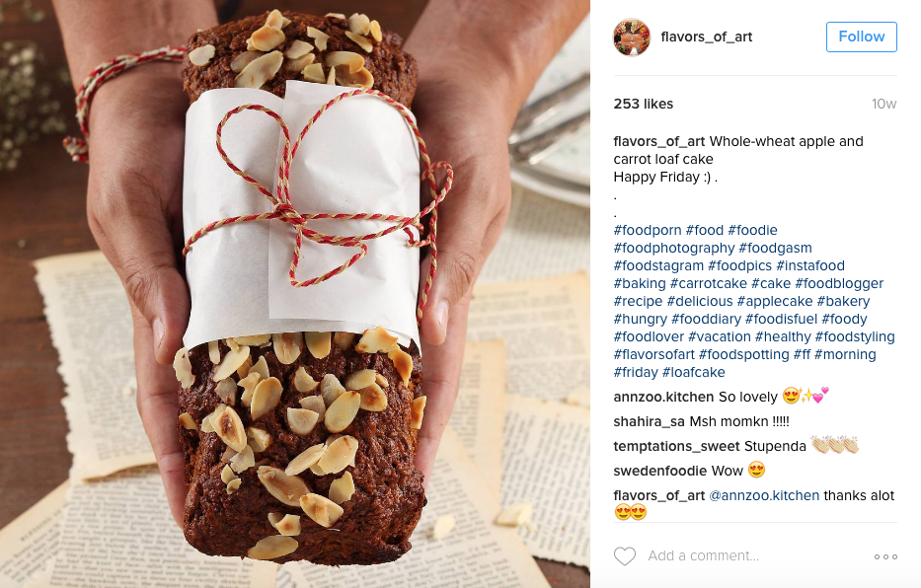Viewport: 921px width, 588px height.
Task: Follow the flavors_of_art account
Action: tap(861, 37)
